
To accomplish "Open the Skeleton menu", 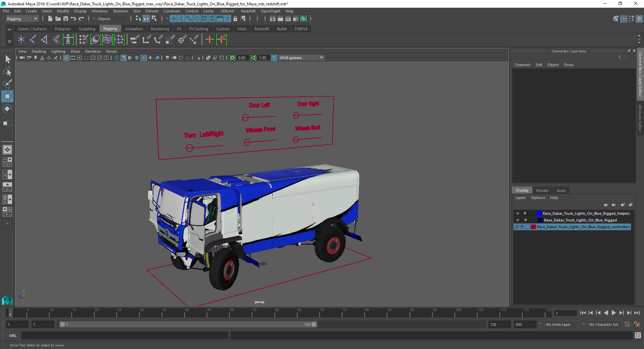I will 120,11.
